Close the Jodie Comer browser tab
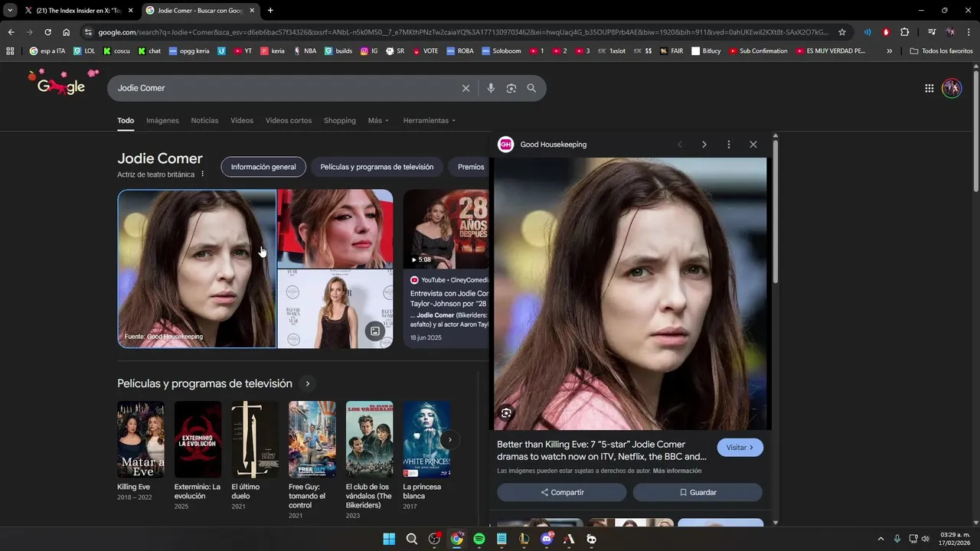 coord(252,11)
